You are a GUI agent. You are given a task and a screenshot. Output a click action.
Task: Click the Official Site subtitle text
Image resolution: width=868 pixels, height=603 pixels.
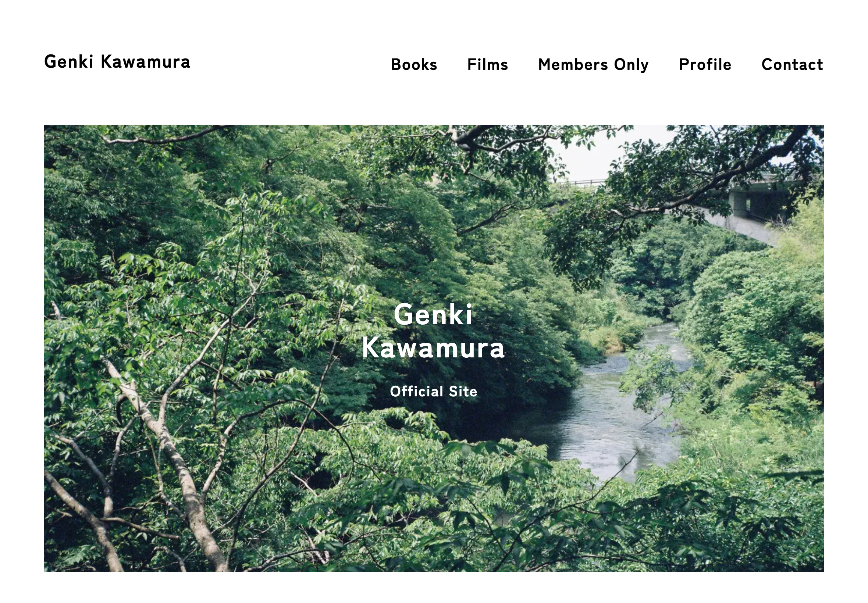pyautogui.click(x=433, y=392)
